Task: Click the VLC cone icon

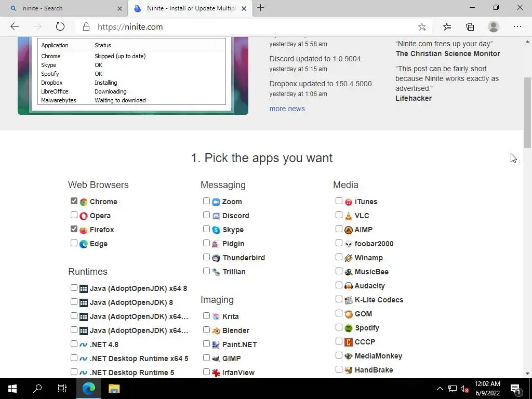Action: click(349, 216)
